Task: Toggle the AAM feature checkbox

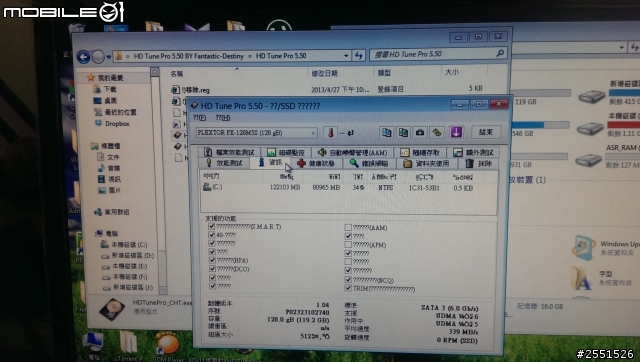Action: pos(348,227)
